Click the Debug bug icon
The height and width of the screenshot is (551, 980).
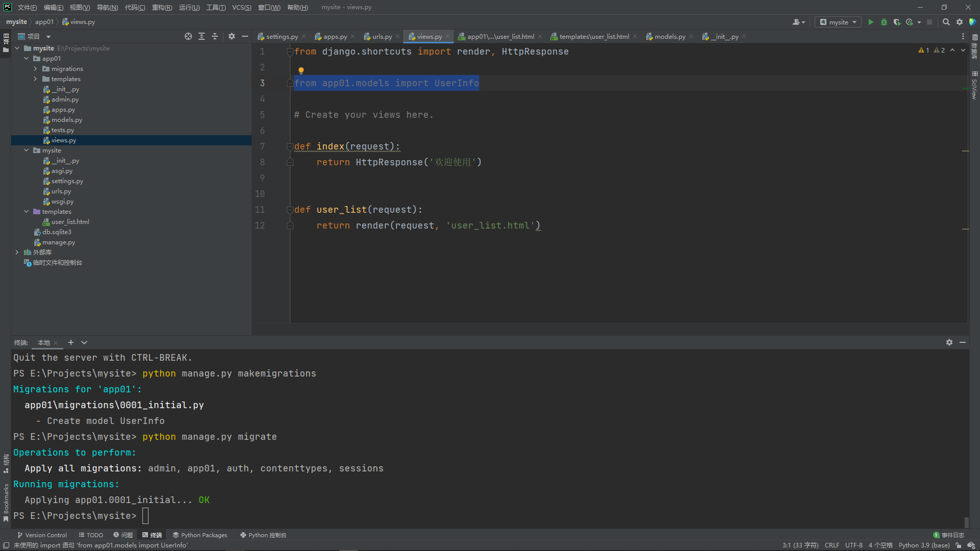[x=884, y=22]
